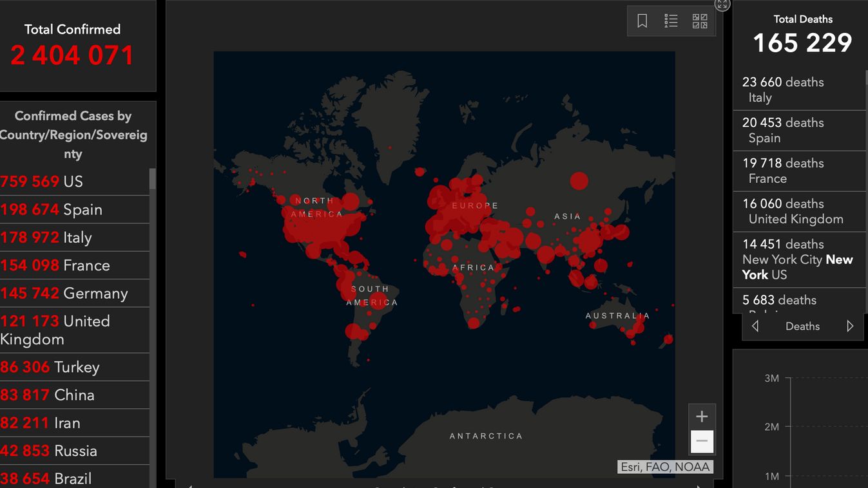Zoom in with the plus button
The height and width of the screenshot is (488, 868).
pyautogui.click(x=702, y=417)
